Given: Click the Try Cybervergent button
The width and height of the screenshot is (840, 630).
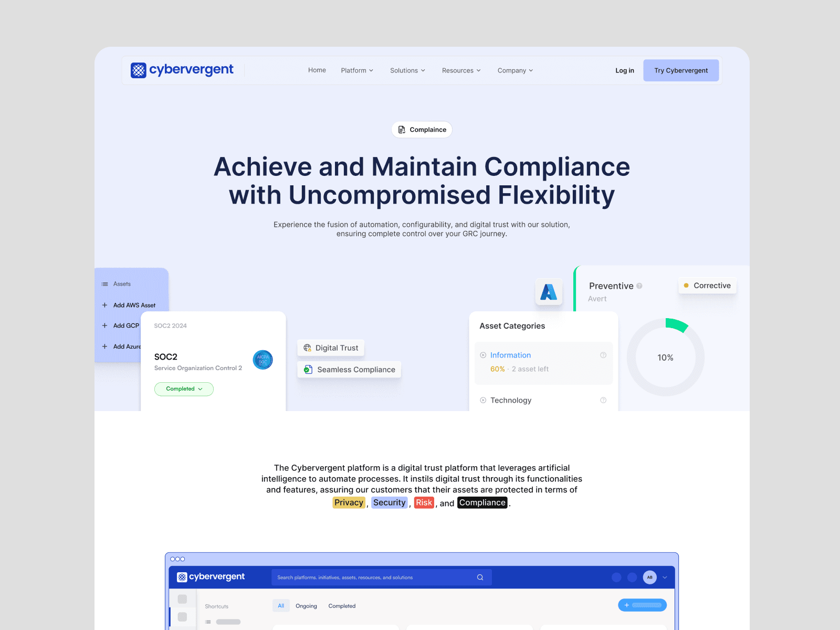Looking at the screenshot, I should point(681,70).
